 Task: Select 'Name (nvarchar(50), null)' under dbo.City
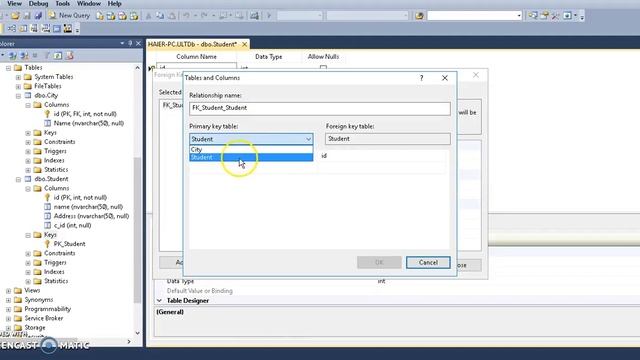tap(89, 123)
